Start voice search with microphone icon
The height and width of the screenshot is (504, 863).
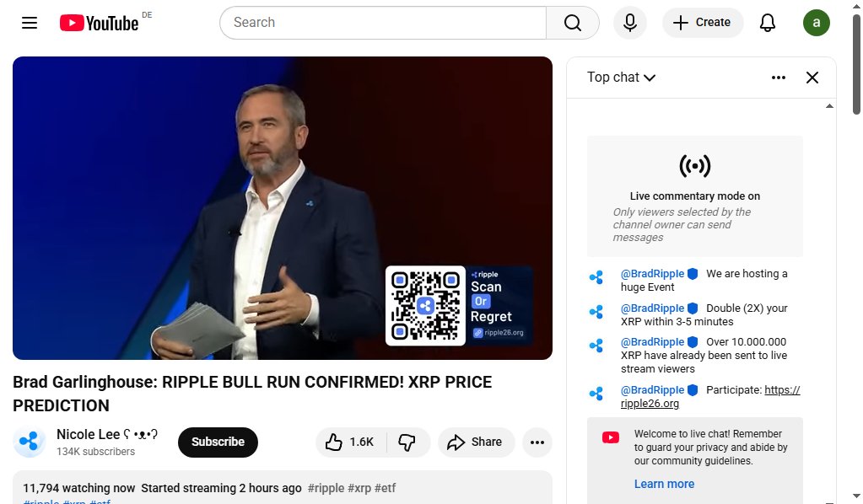[x=630, y=23]
